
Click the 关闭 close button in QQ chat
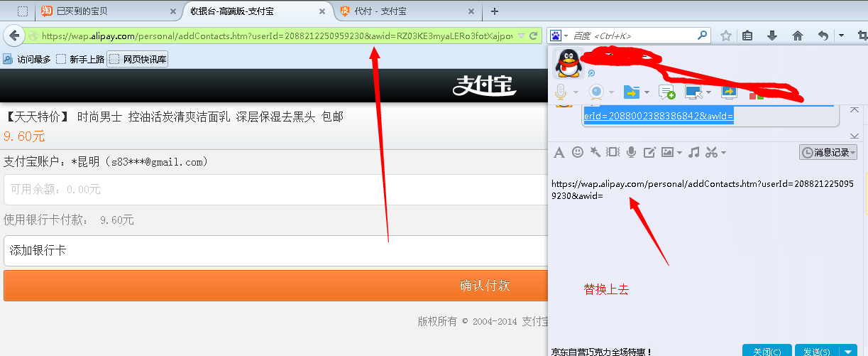pyautogui.click(x=767, y=351)
